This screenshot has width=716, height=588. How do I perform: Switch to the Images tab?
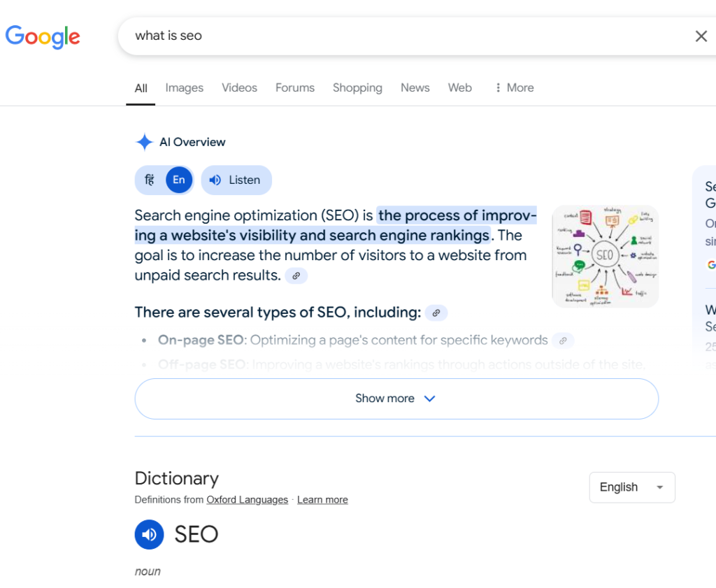(184, 87)
